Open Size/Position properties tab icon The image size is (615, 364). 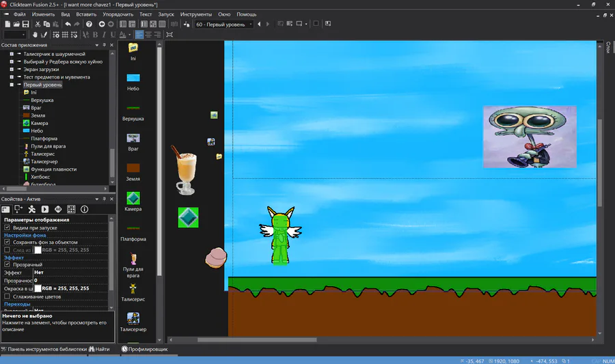[18, 209]
